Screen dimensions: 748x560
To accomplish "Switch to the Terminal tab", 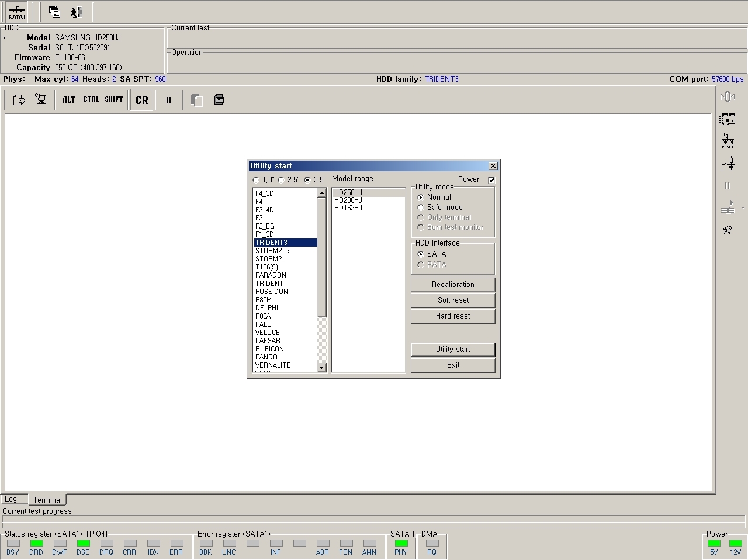I will [47, 500].
